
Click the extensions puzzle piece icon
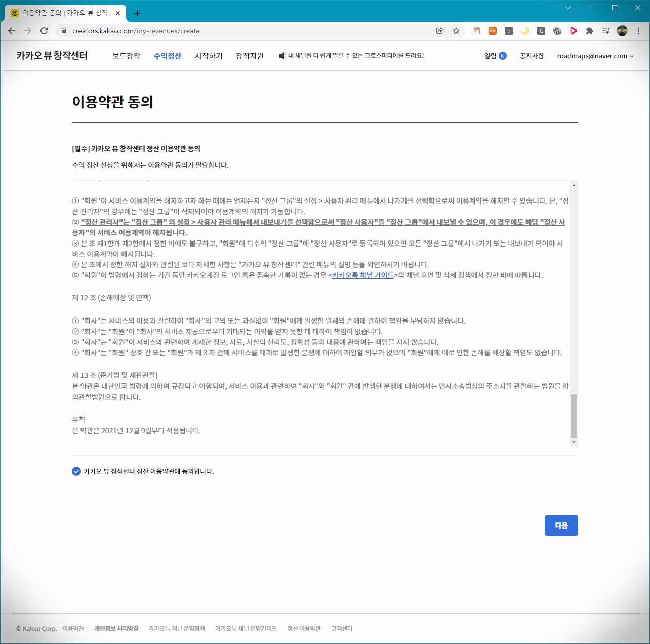tap(589, 31)
